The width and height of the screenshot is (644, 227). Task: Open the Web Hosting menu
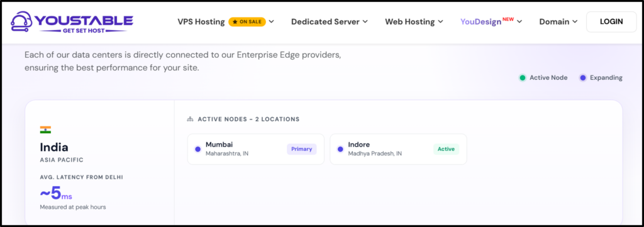coord(409,22)
